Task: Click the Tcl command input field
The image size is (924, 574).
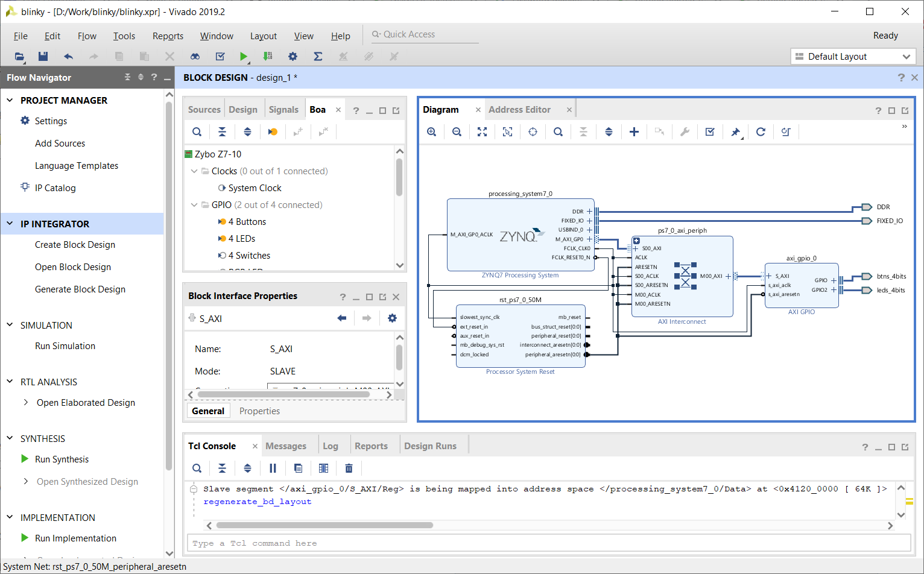Action: pos(549,543)
